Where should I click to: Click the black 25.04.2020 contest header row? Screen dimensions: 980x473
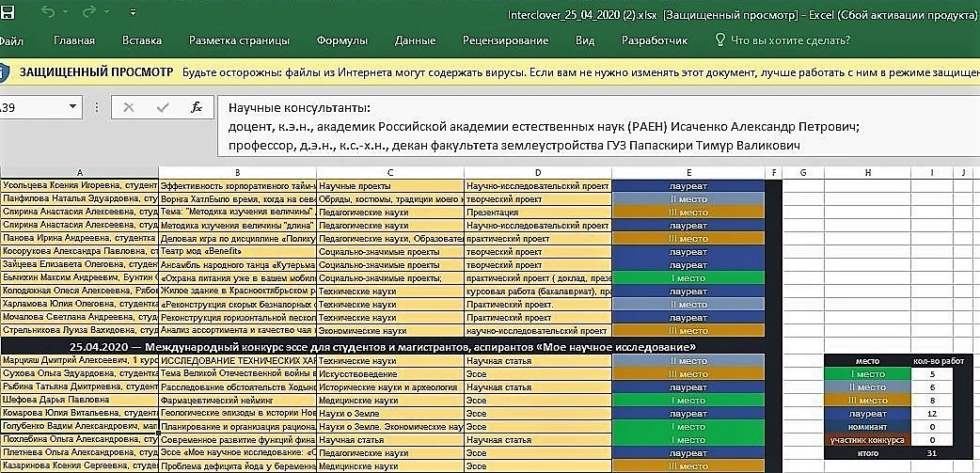383,347
